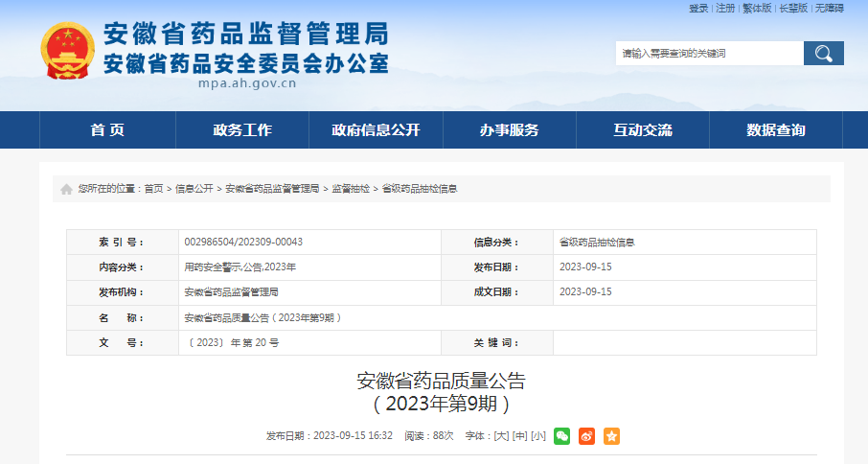Click the national emblem logo
This screenshot has height=464, width=868.
67,50
